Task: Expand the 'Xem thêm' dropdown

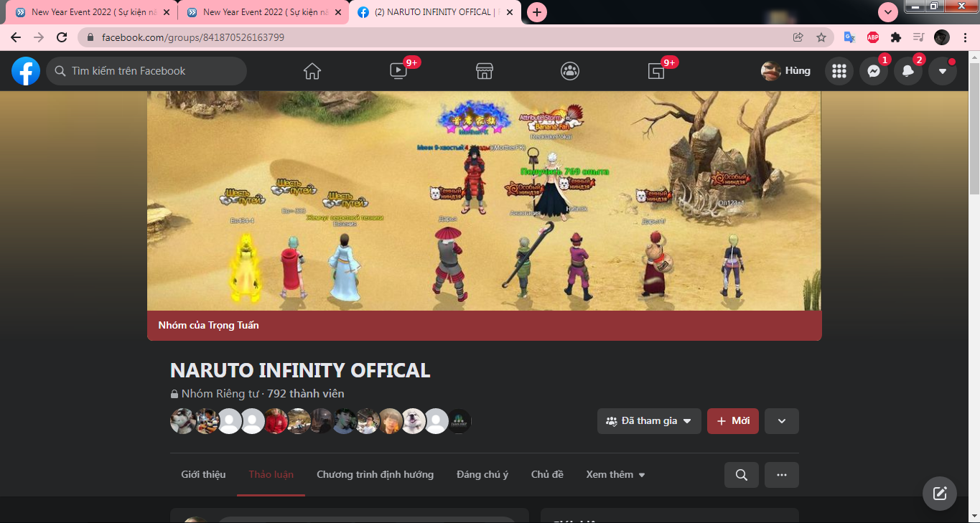Action: point(615,474)
